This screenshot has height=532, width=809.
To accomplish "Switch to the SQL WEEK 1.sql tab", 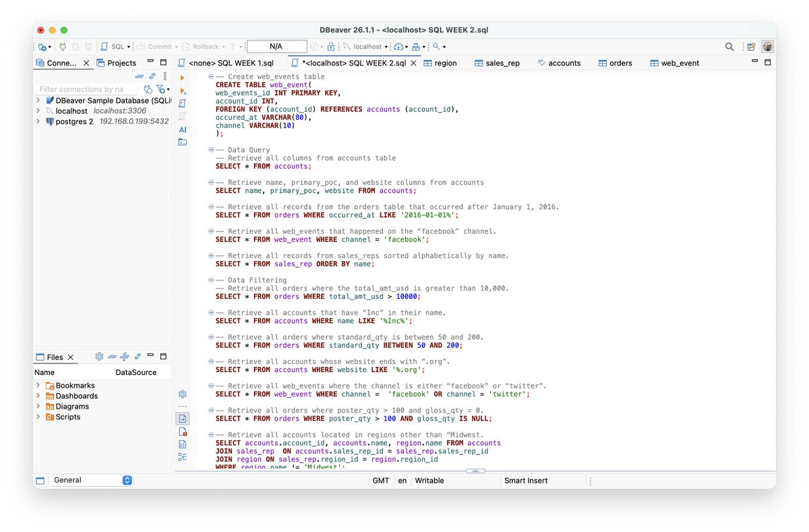I will tap(226, 63).
